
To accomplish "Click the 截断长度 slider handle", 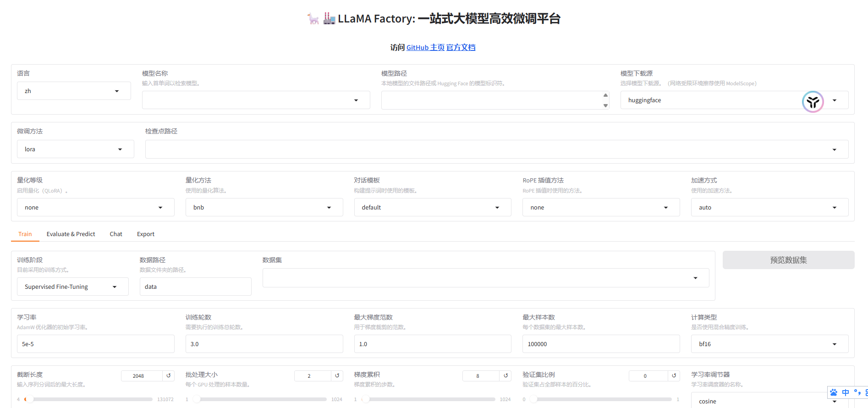I will (29, 399).
